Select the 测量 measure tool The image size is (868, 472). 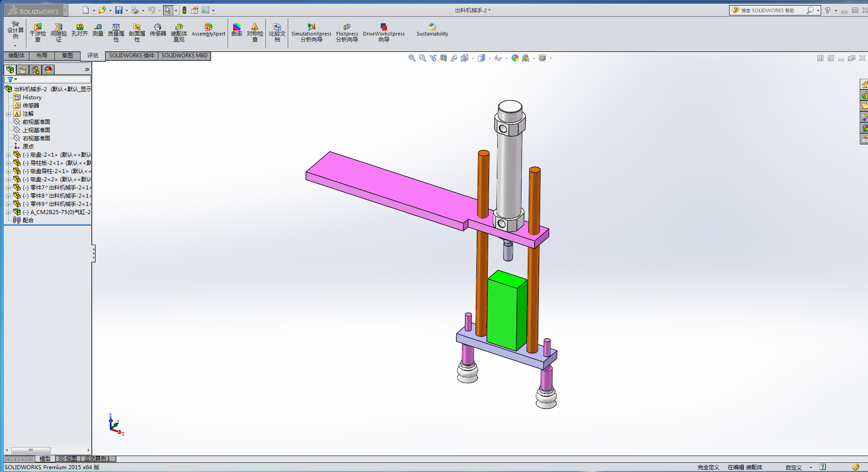98,30
